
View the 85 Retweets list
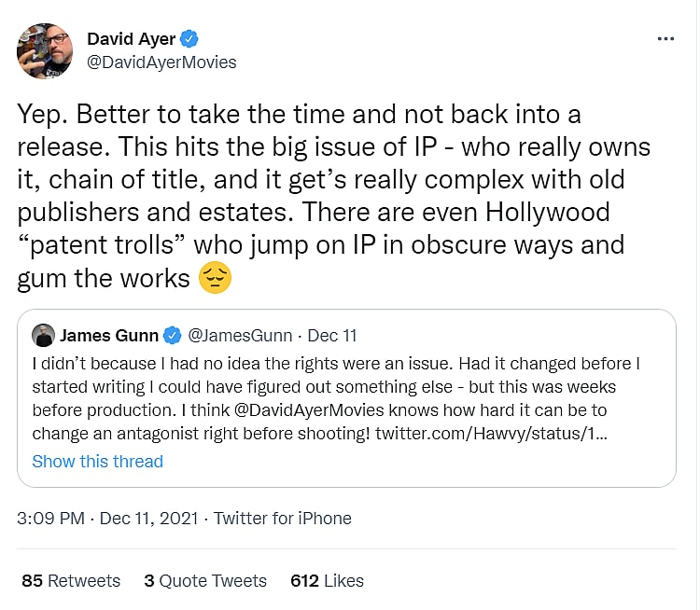click(x=71, y=580)
